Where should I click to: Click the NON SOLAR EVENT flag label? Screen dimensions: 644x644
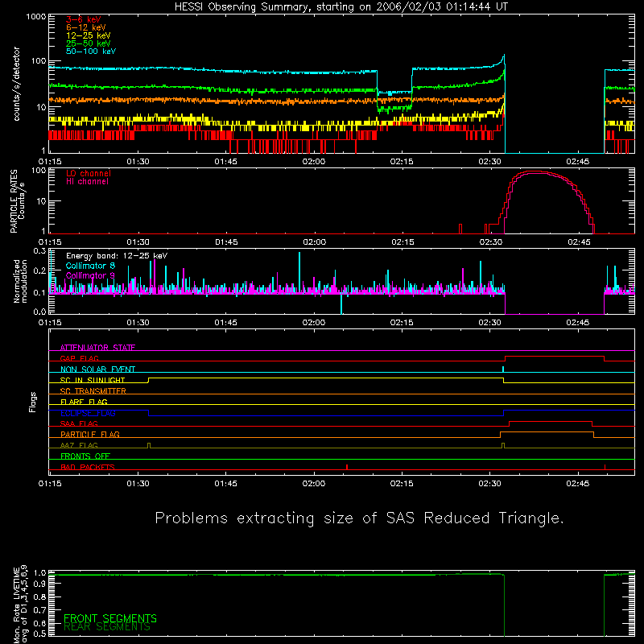(97, 369)
